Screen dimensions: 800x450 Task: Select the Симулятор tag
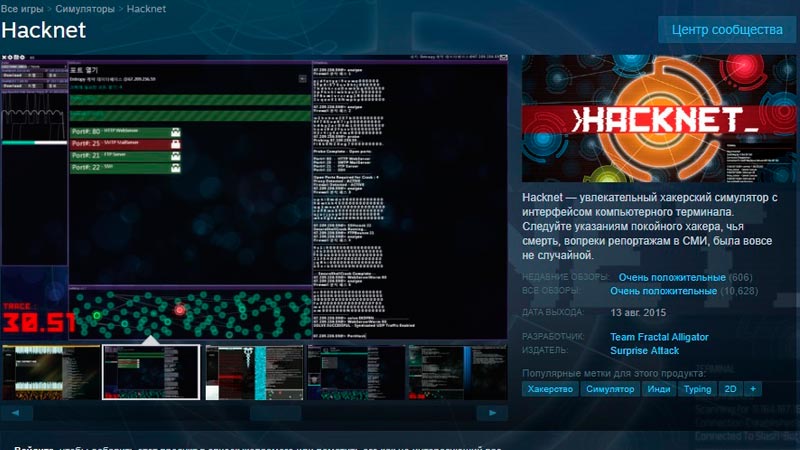[610, 389]
